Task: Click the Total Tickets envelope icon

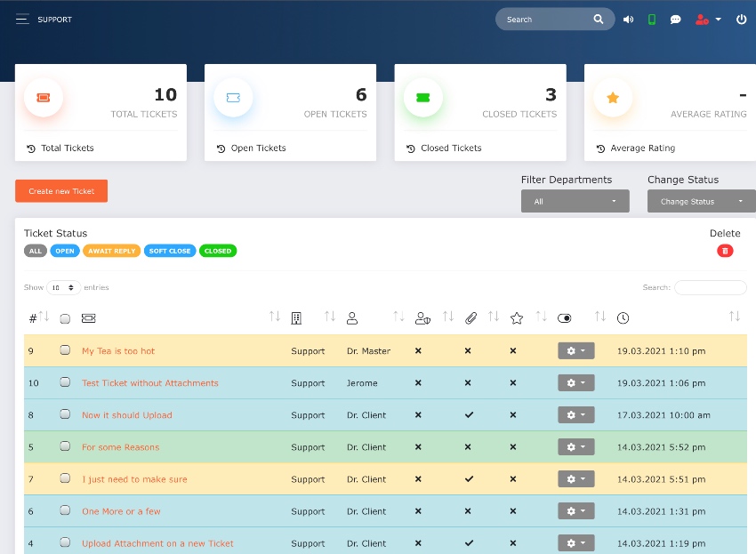Action: (x=43, y=98)
